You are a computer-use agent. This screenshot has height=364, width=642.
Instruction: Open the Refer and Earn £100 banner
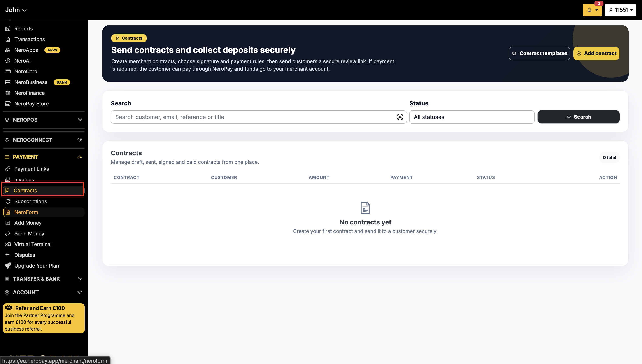point(44,318)
